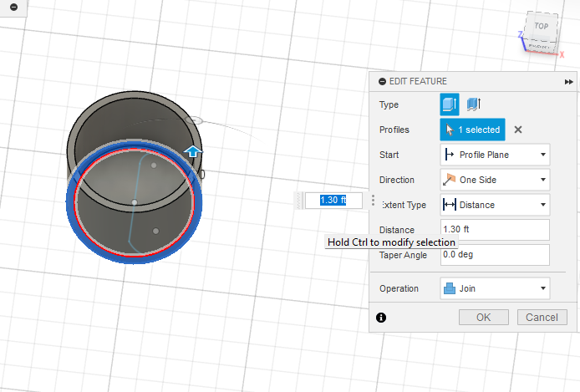The image size is (580, 392).
Task: Confirm the feature edit with OK
Action: click(x=483, y=318)
